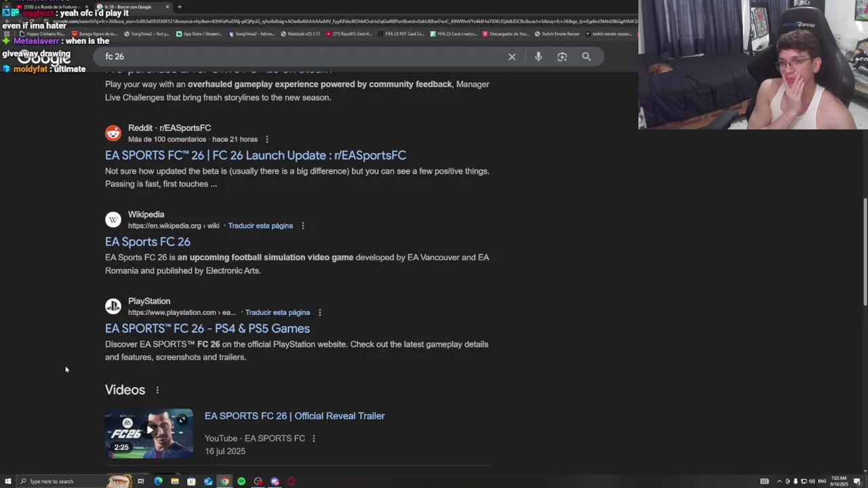Submit search with the magnifying glass icon

(x=587, y=57)
